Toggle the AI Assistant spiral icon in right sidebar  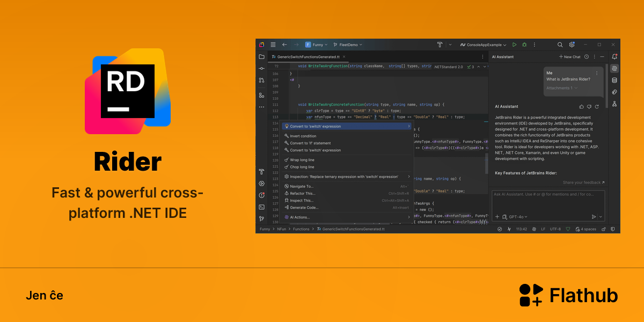[614, 68]
